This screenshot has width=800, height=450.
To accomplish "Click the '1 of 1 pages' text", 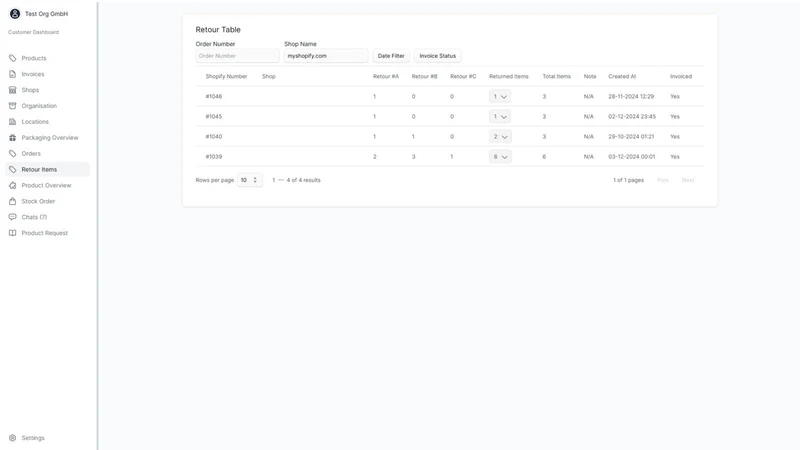I will click(629, 180).
